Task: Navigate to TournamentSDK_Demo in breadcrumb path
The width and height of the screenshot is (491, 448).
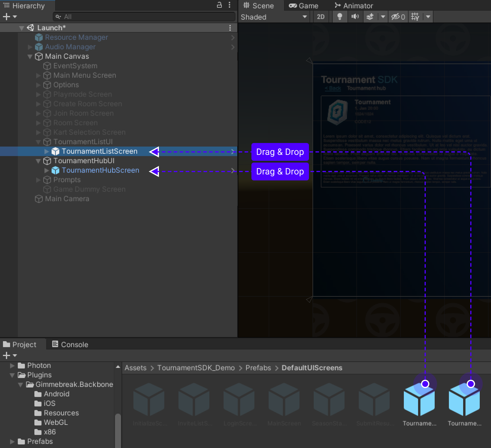Action: tap(196, 368)
